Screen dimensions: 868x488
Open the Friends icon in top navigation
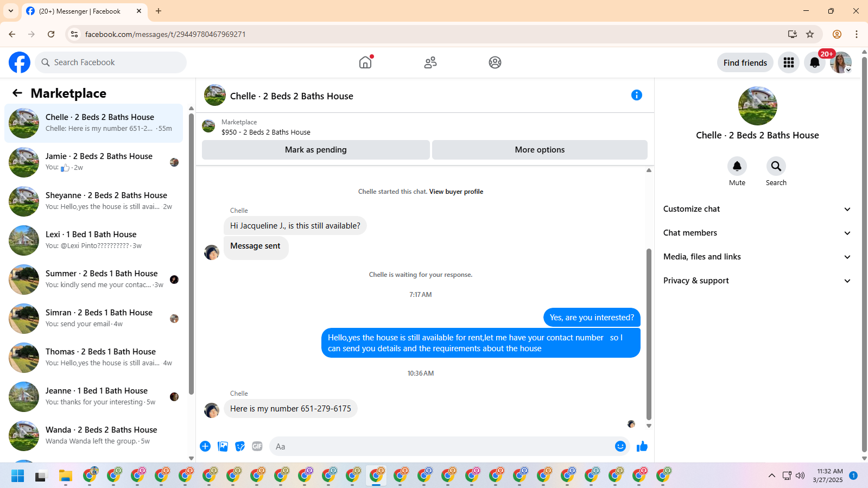click(x=430, y=62)
